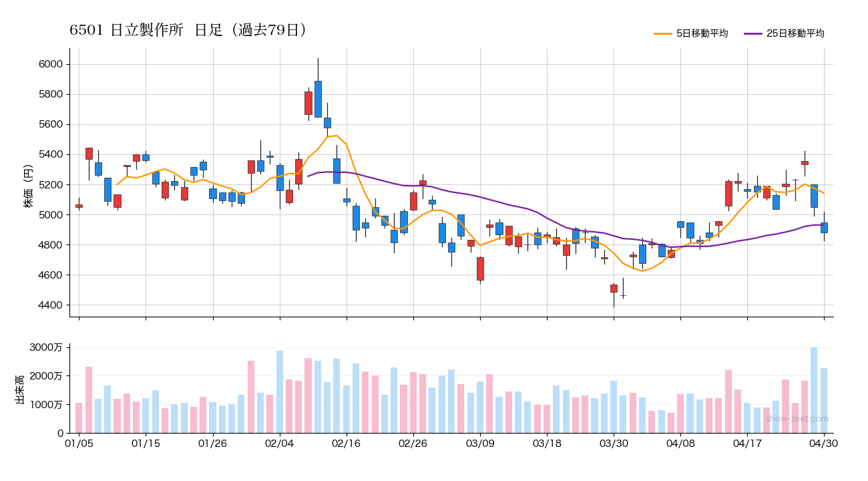
Task: Click the tallest blue candle peaking near 6000
Action: [318, 99]
